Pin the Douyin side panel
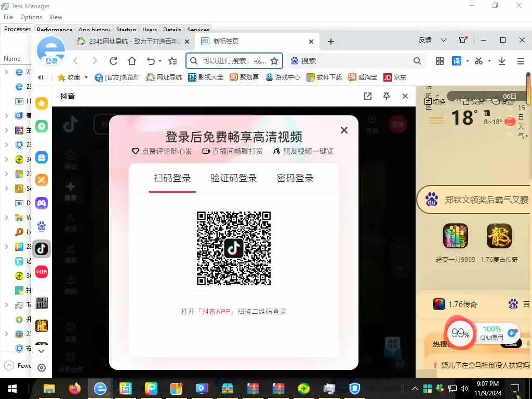The height and width of the screenshot is (399, 532). coord(387,96)
